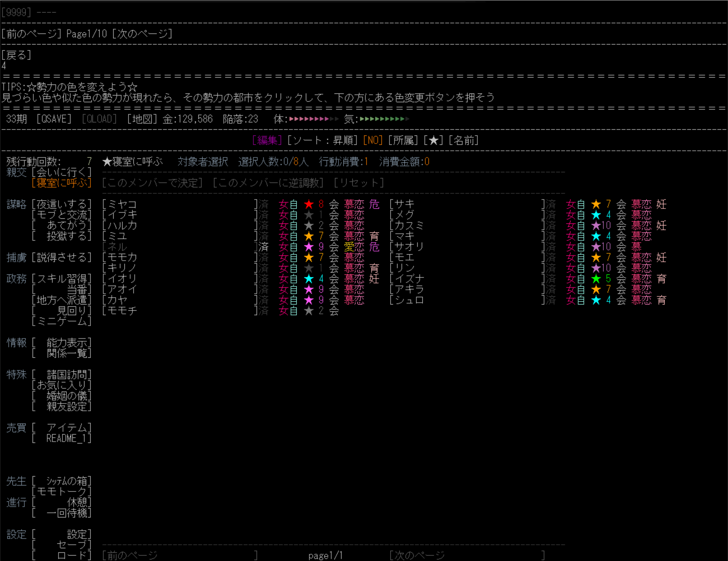Choose あてがう action

click(x=62, y=225)
